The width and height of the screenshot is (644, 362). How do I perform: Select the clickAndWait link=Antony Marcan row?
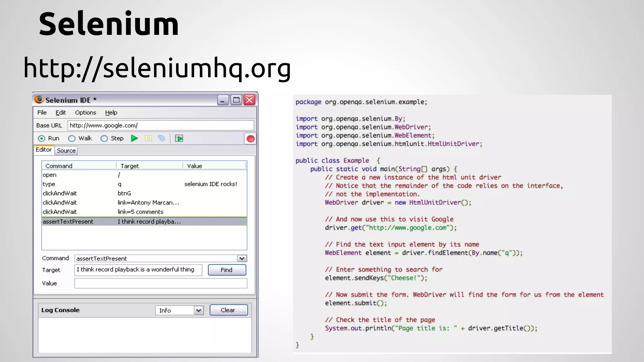click(x=144, y=203)
